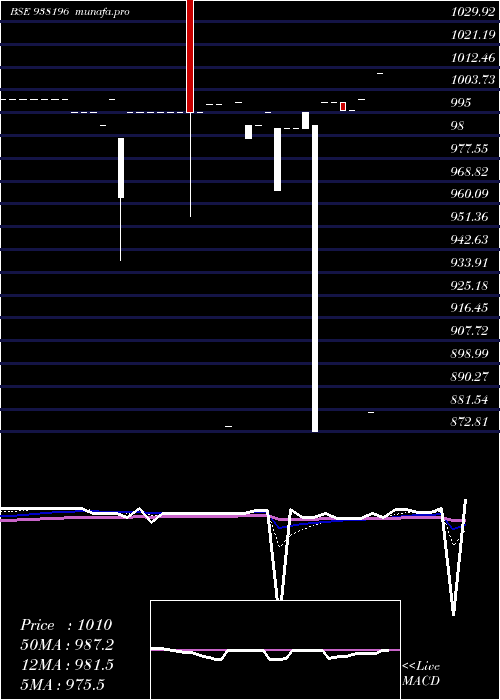Click the very tall white candlestick reaching 872.81
Image resolution: width=500 pixels, height=700 pixels.
point(315,279)
